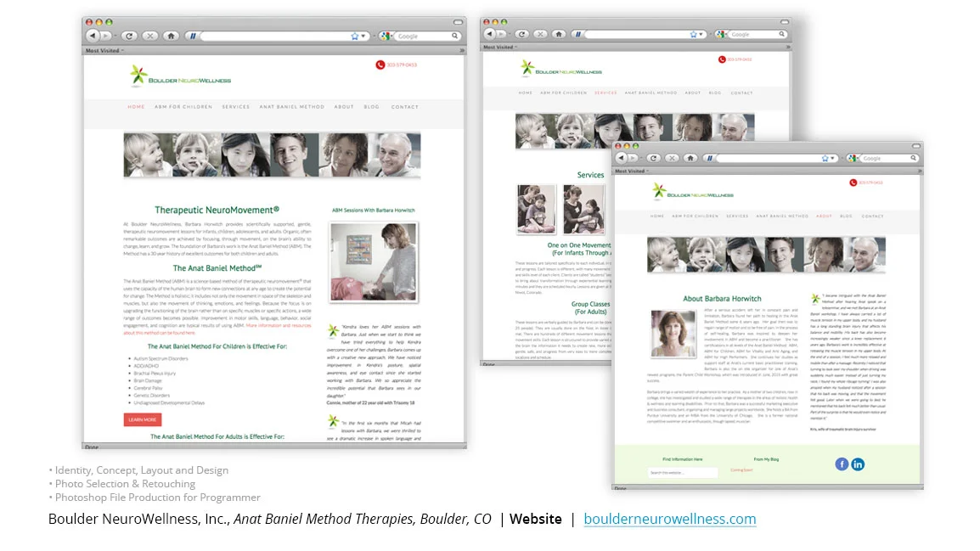Click Stop (X) icon in About browser window
This screenshot has width=980, height=551.
click(x=672, y=158)
